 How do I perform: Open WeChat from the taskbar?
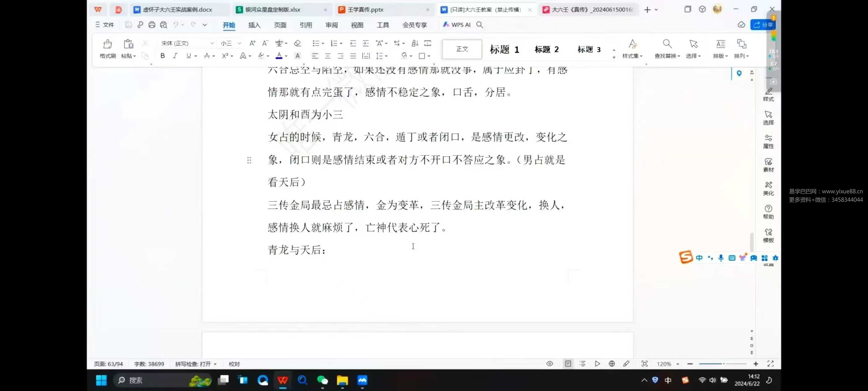(x=322, y=380)
